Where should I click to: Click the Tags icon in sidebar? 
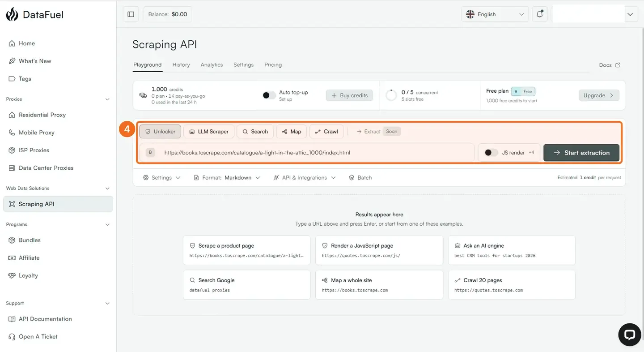click(12, 79)
